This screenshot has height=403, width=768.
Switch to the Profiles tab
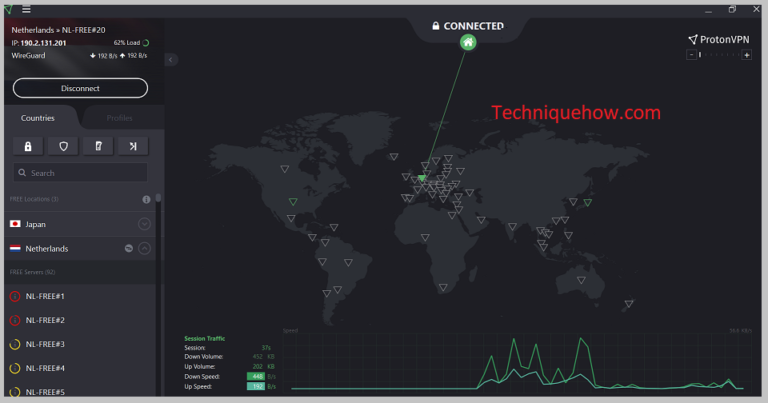click(119, 118)
